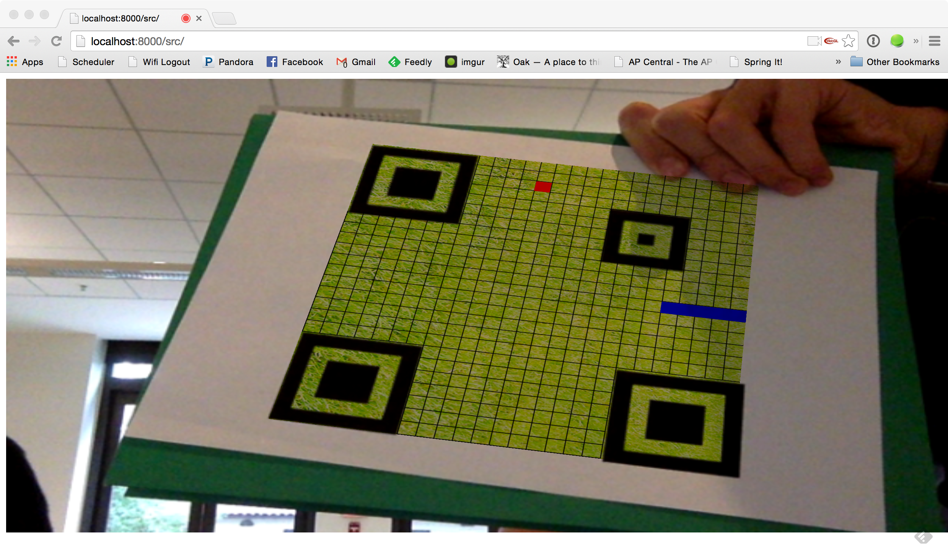Show hidden extensions with chevron next to green ball
948x560 pixels.
(x=916, y=41)
